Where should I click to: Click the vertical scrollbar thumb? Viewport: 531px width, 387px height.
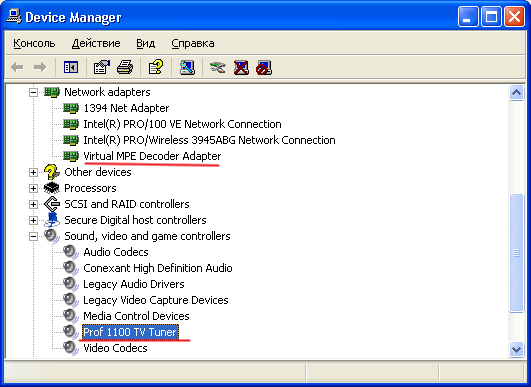coord(516,253)
